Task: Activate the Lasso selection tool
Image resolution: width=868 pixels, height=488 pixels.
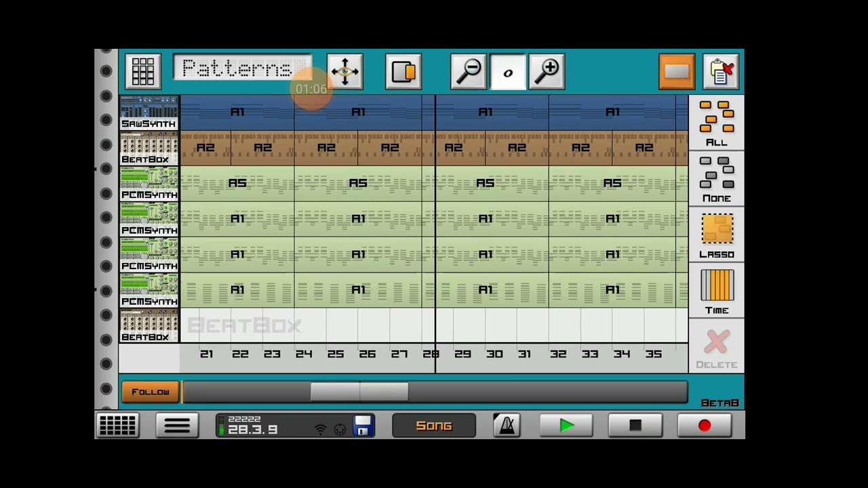Action: click(x=717, y=235)
